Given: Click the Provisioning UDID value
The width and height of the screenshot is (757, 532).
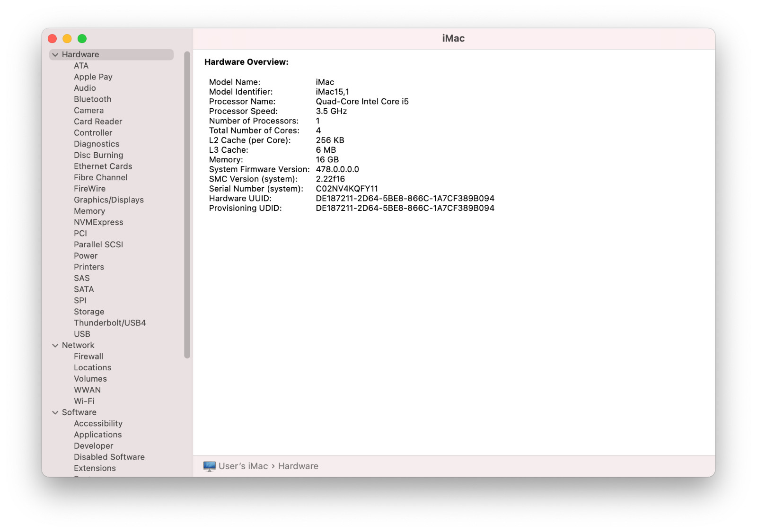Looking at the screenshot, I should [x=405, y=208].
